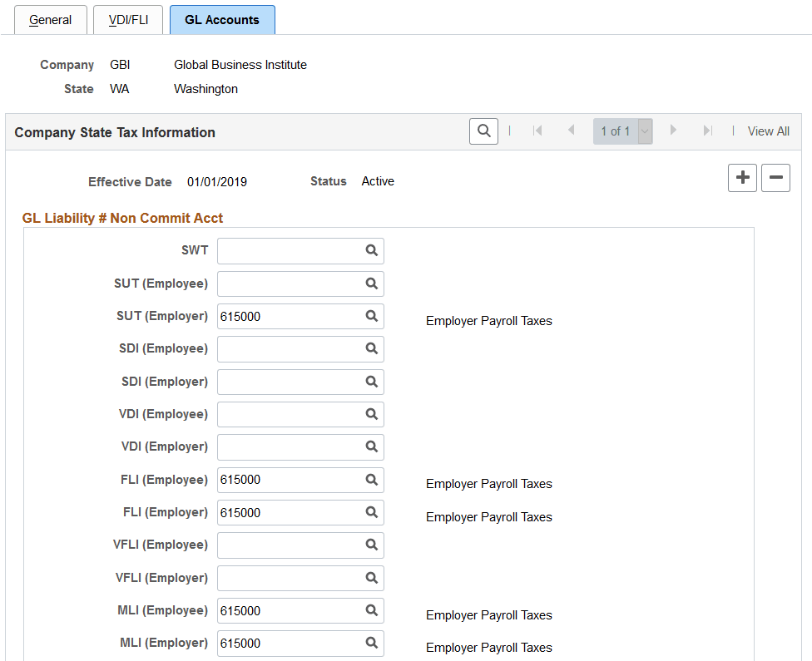
Task: Click the Company State Tax Information search icon
Action: pos(483,131)
